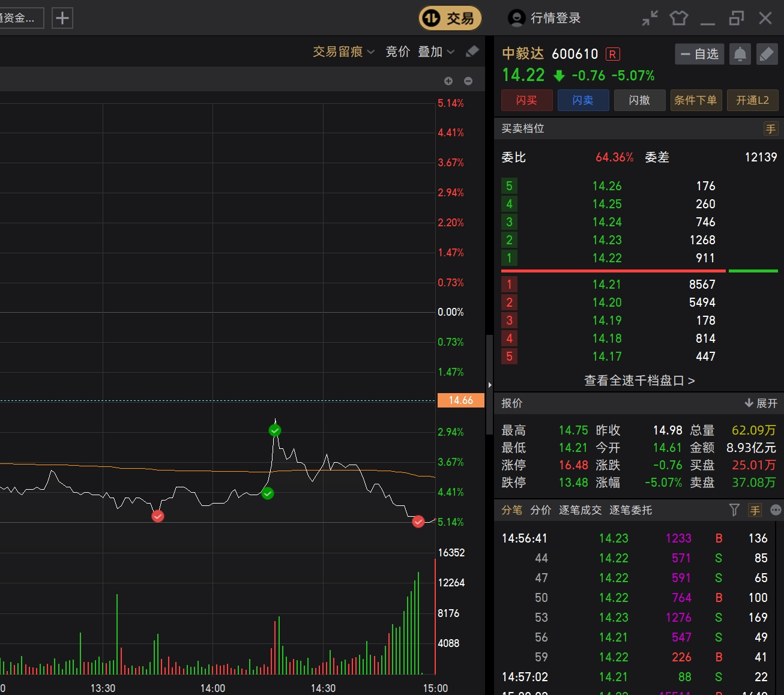Open 行情登录 quote login
Image resolution: width=784 pixels, height=695 pixels.
pyautogui.click(x=544, y=18)
